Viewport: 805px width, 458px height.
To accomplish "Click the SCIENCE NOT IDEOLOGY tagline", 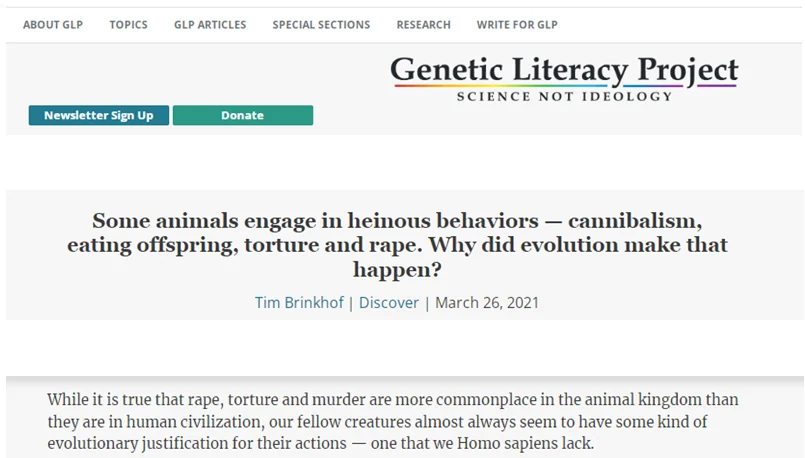I will [565, 97].
